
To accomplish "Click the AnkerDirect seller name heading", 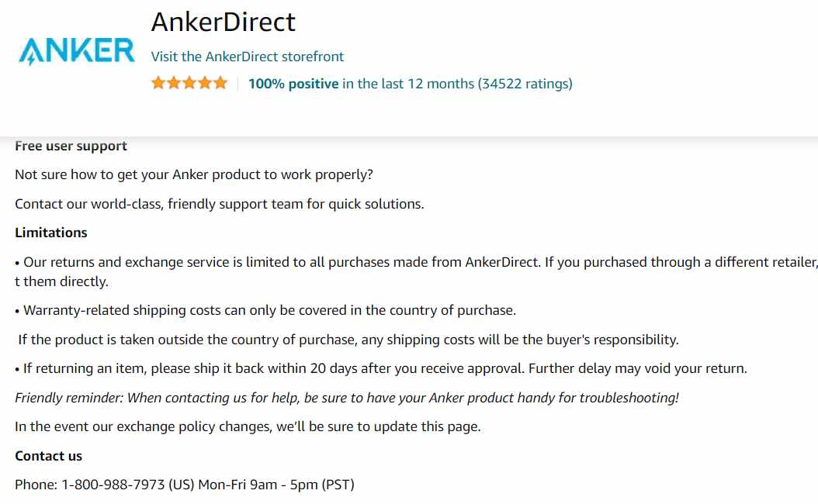I will tap(224, 22).
